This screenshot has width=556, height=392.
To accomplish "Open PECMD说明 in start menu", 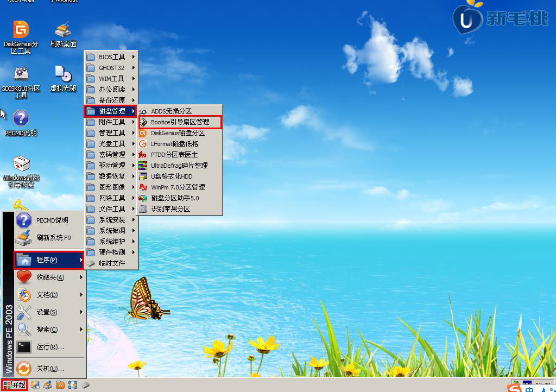I will pos(49,220).
